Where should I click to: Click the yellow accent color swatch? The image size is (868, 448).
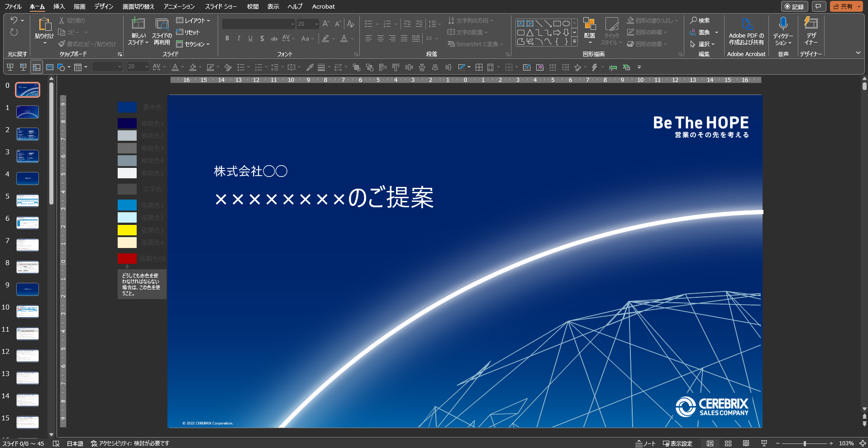[x=127, y=230]
